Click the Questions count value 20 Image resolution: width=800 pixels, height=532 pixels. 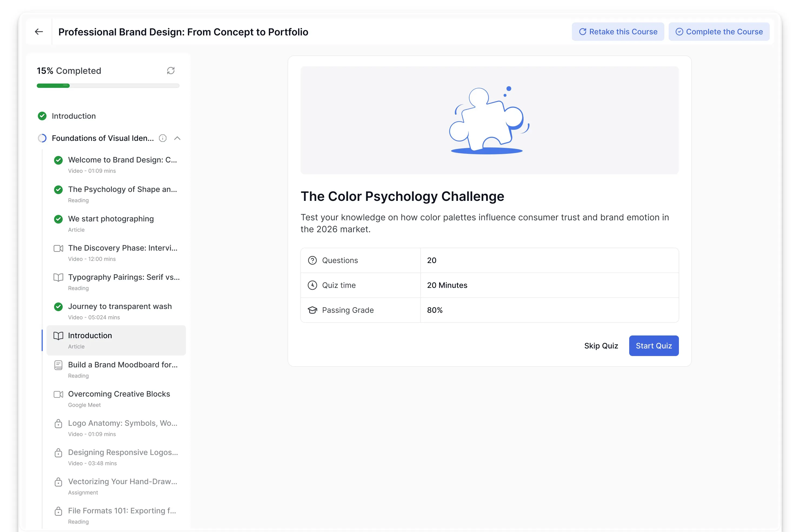point(431,260)
